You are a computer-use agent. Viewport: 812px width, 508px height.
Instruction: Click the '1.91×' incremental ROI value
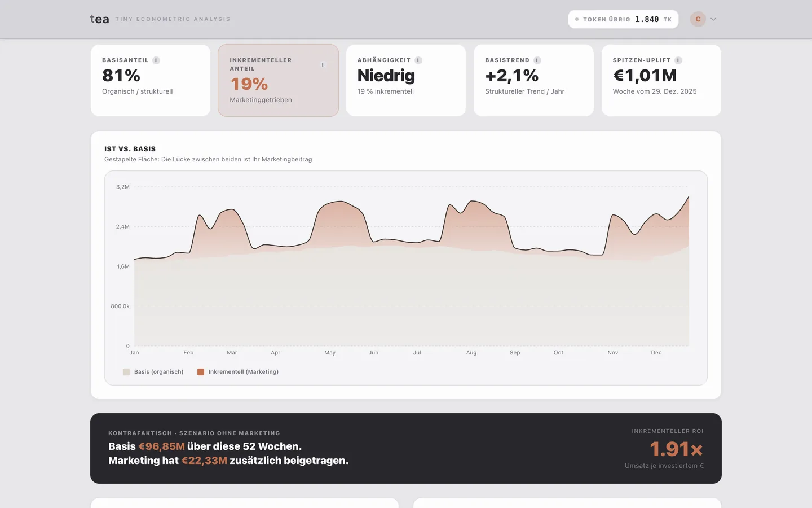point(676,449)
